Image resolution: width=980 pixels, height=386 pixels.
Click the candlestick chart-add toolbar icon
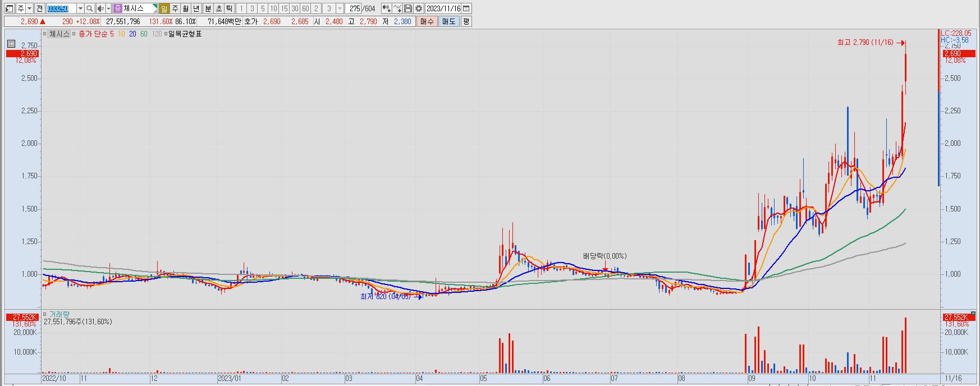387,8
